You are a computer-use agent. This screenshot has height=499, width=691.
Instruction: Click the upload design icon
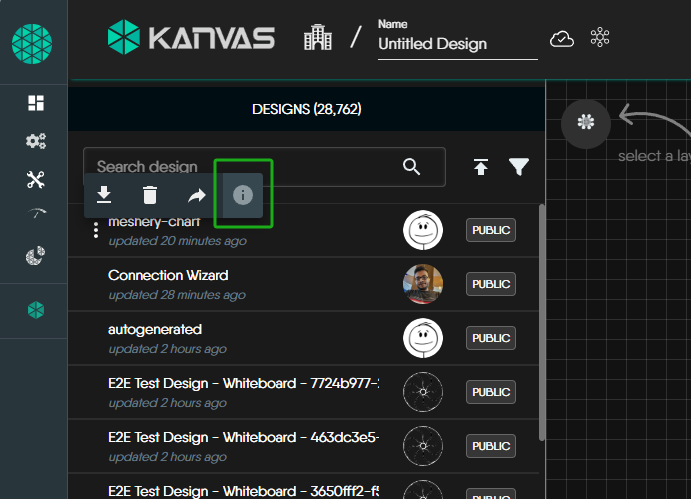click(x=481, y=167)
